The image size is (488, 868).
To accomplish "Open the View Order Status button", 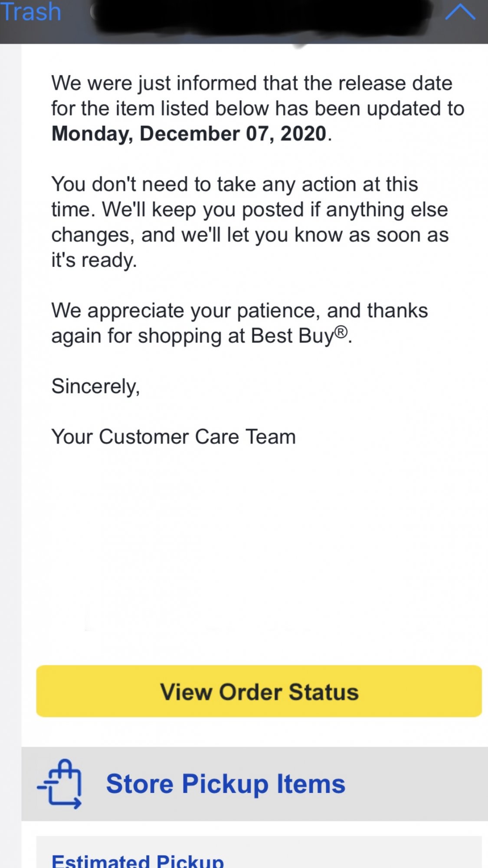I will (x=259, y=691).
